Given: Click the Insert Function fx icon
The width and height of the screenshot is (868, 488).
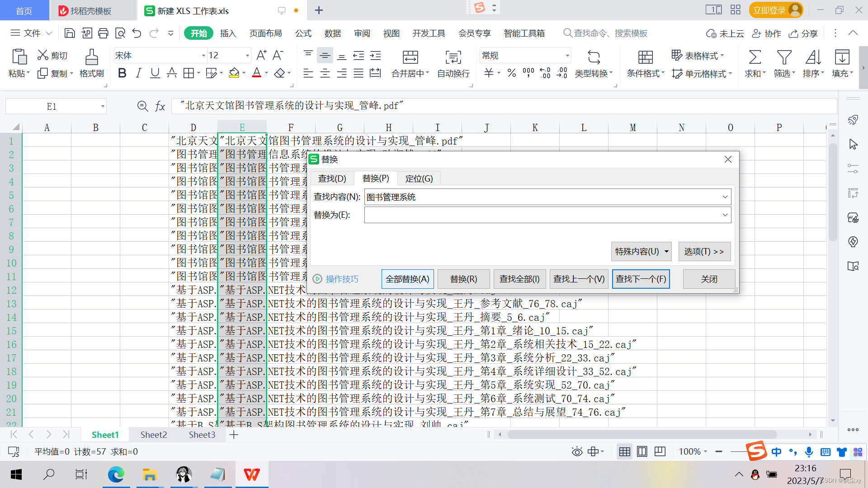Looking at the screenshot, I should pyautogui.click(x=160, y=106).
